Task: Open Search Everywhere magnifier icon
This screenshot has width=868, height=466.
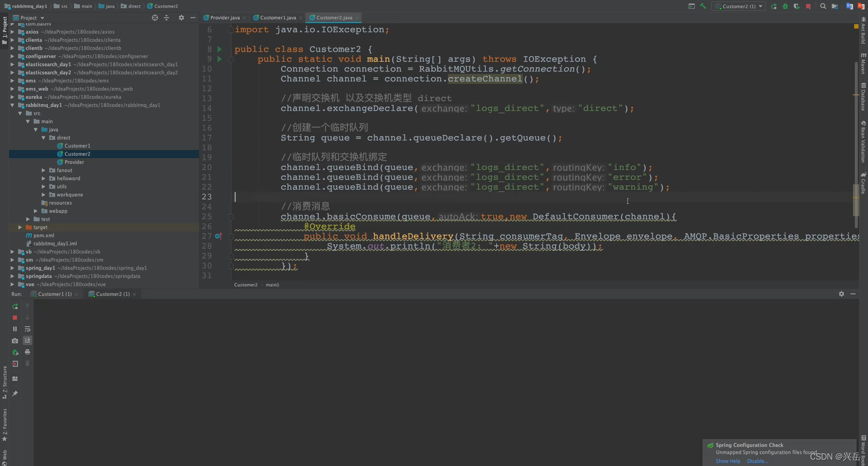Action: pyautogui.click(x=823, y=6)
